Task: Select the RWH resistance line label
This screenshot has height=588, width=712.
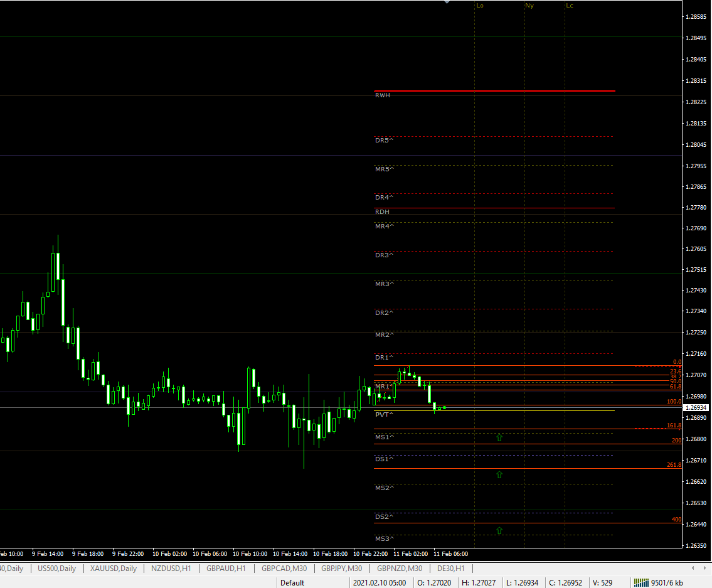Action: coord(383,95)
